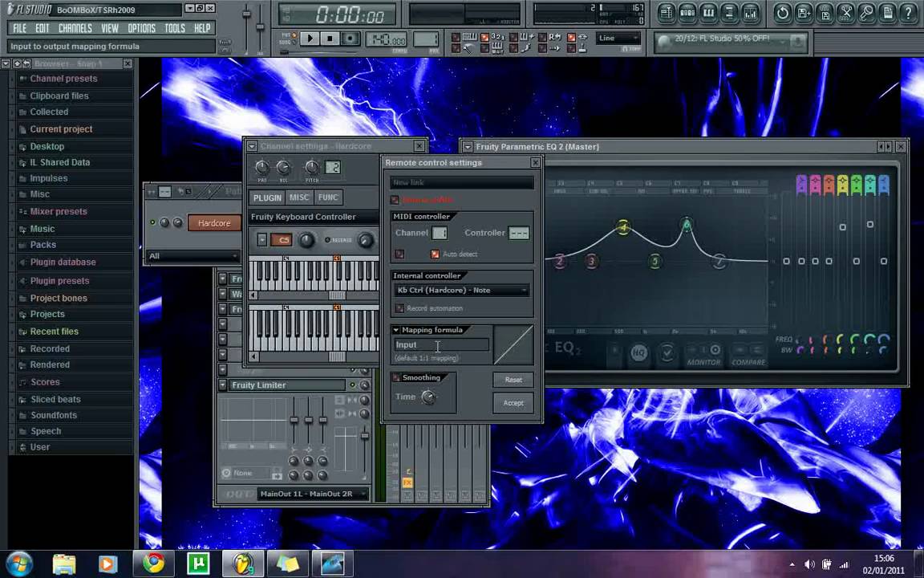The width and height of the screenshot is (924, 578).
Task: Start playback with the Play button
Action: coord(310,39)
